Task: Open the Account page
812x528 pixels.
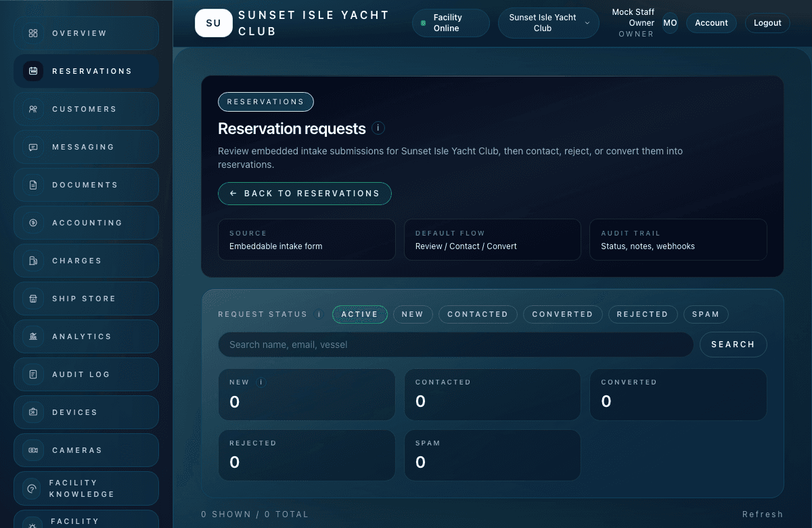Action: tap(711, 23)
